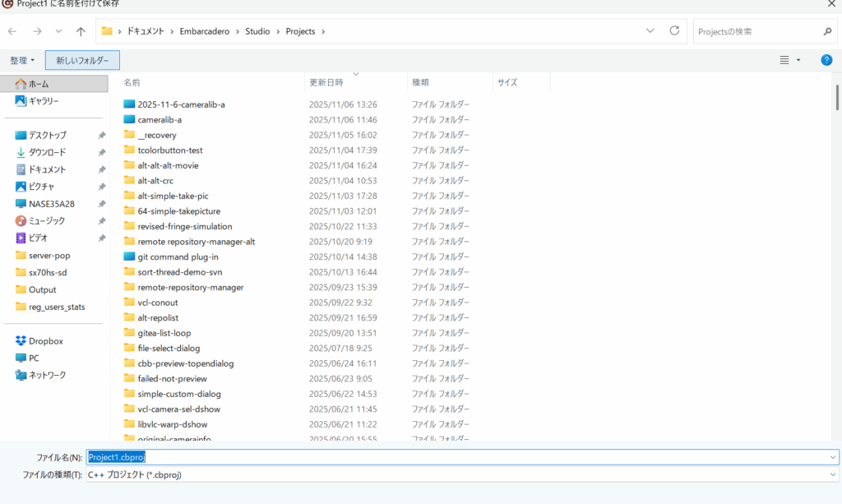Open the 整理 organize dropdown menu

[22, 60]
